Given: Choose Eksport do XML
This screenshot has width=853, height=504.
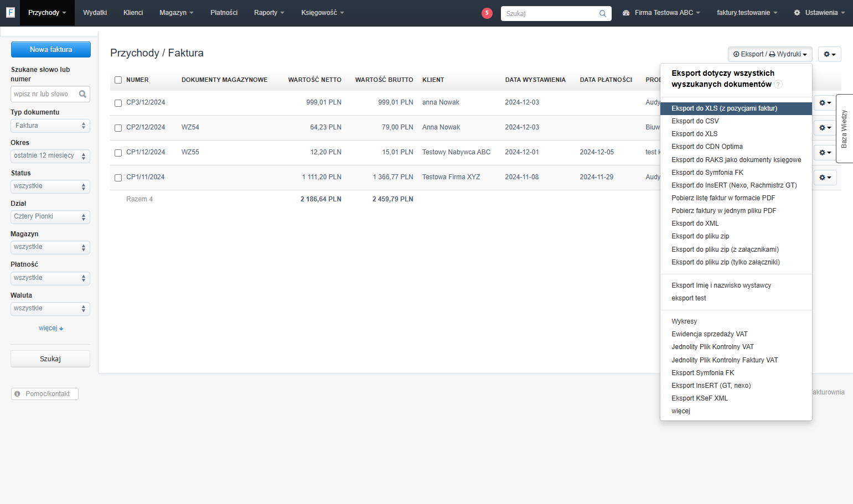Looking at the screenshot, I should click(x=736, y=224).
